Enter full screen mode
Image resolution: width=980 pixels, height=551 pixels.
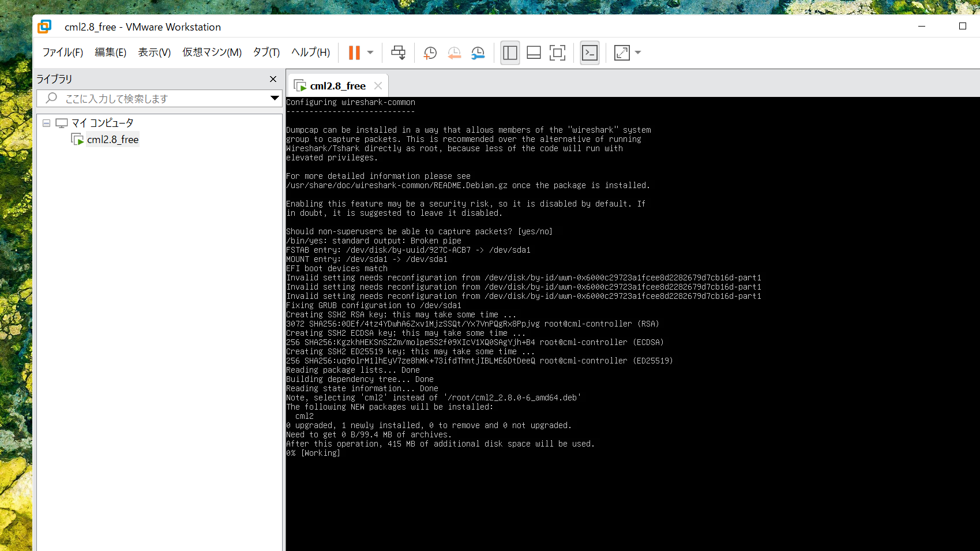coord(557,53)
